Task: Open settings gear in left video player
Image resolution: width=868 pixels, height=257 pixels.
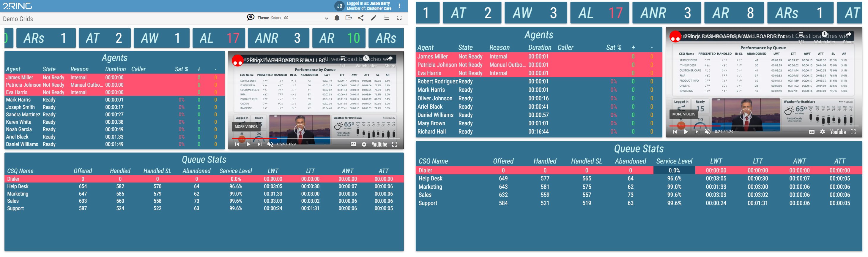Action: [364, 144]
